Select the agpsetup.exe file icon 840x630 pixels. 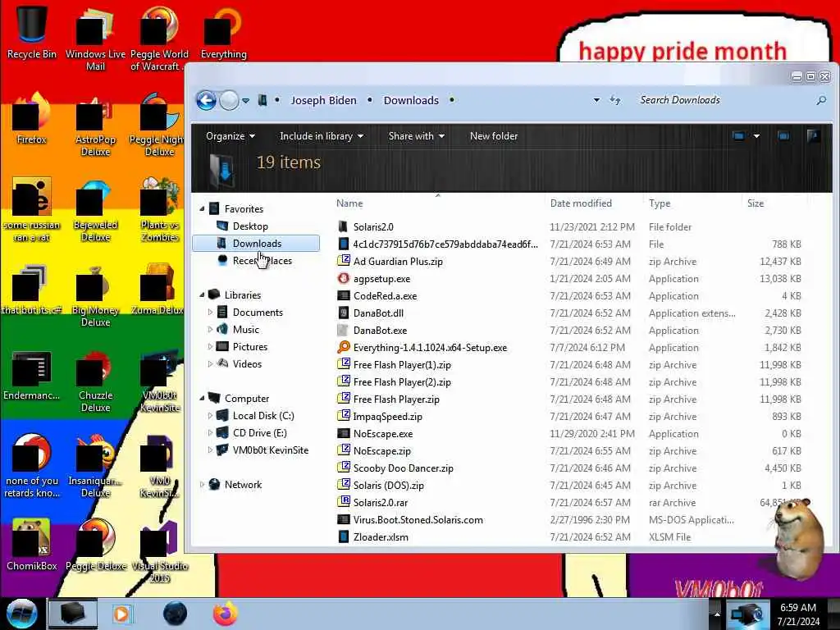coord(344,279)
